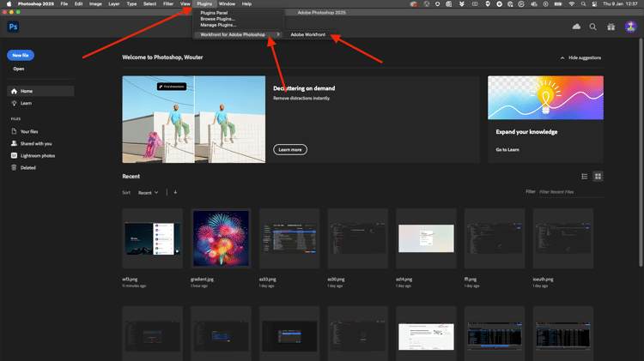Screen dimensions: 644x361
Task: Go to Home in the sidebar
Action: [26, 91]
